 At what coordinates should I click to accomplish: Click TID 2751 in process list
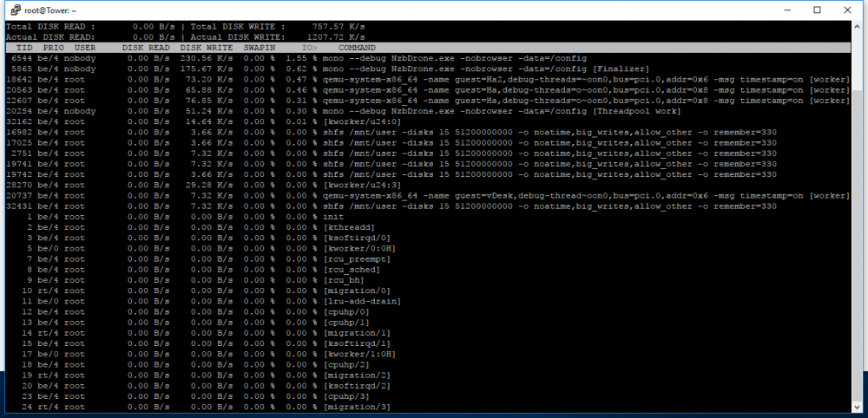point(23,153)
